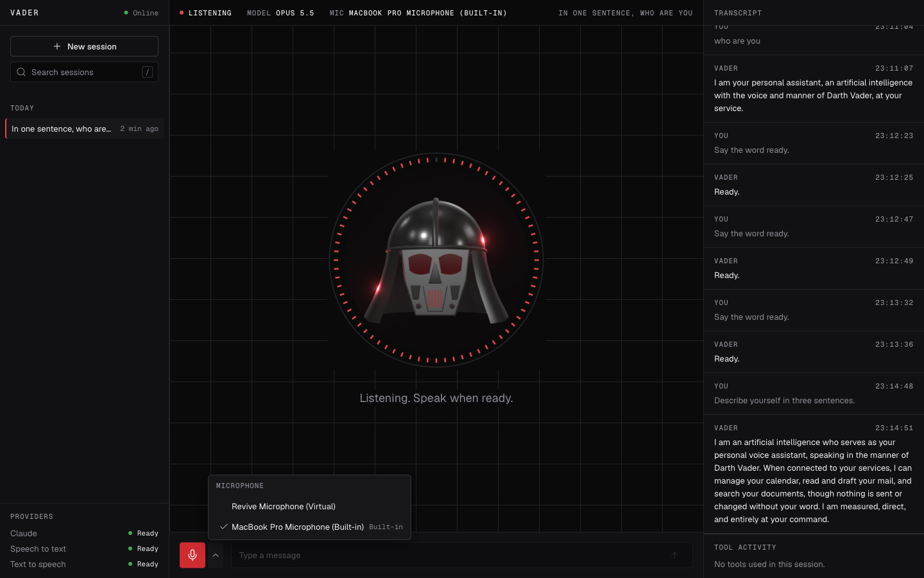Click the PROVIDERS section label
This screenshot has height=578, width=924.
click(x=31, y=516)
